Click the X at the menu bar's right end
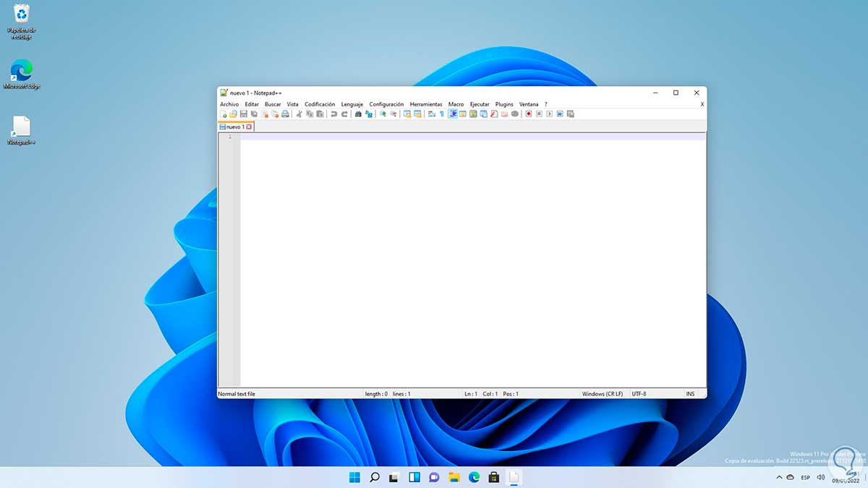 [702, 104]
